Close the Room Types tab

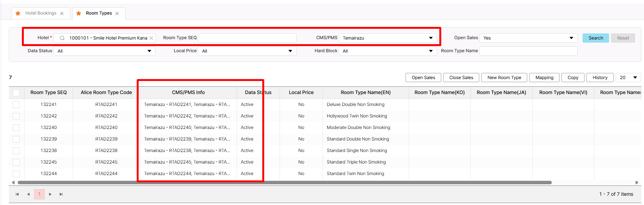coord(117,13)
